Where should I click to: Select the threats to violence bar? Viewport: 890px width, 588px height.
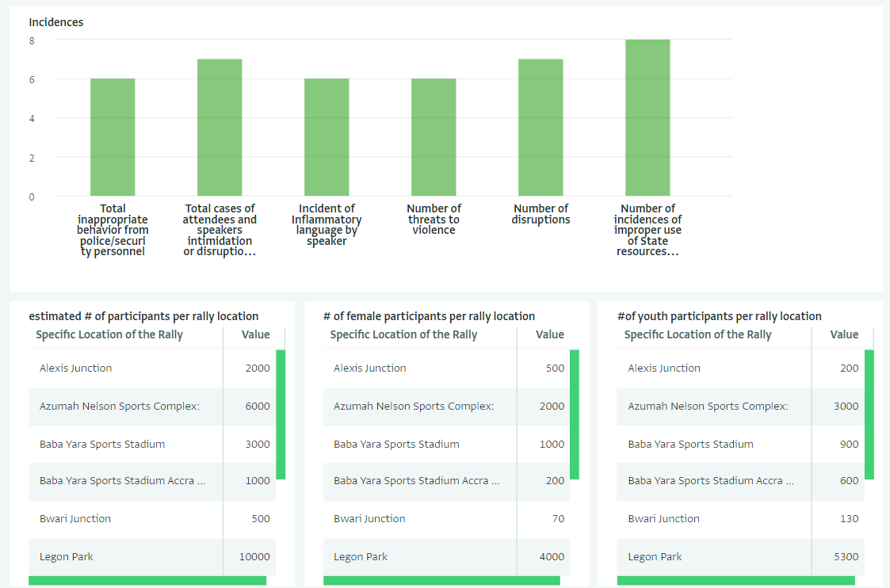point(434,137)
